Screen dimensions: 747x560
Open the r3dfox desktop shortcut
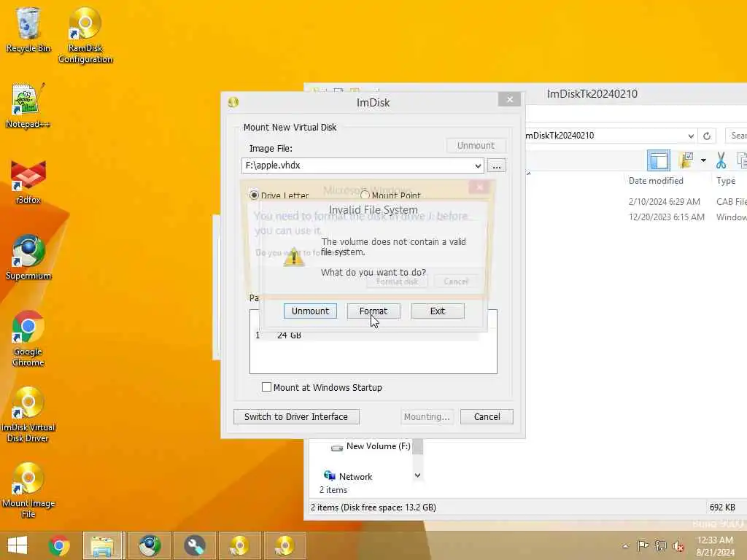(28, 182)
